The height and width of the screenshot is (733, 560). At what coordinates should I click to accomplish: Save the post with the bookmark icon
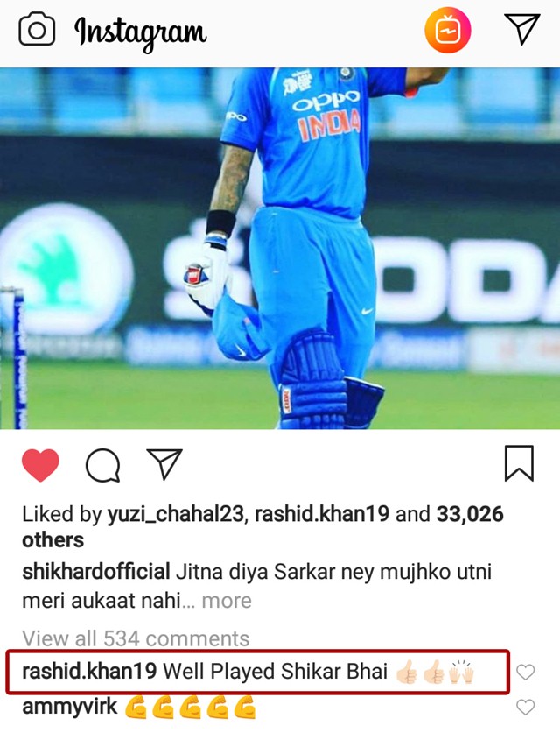coord(519,463)
